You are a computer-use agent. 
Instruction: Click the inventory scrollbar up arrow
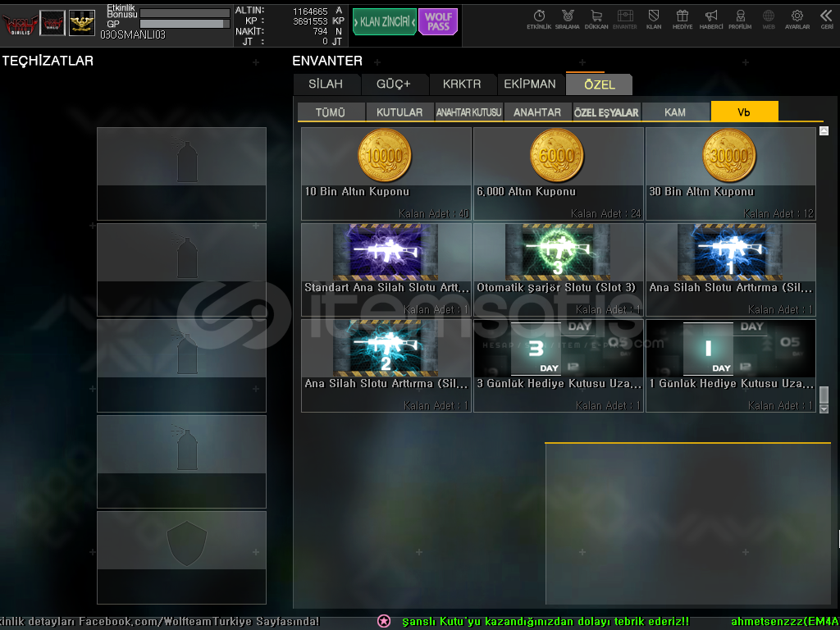coord(824,130)
